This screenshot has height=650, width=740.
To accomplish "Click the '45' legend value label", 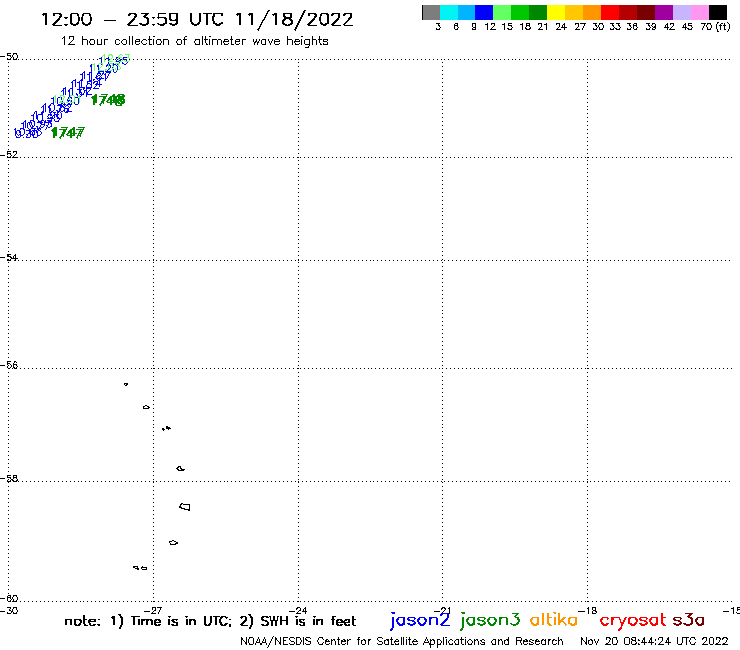I will coord(687,27).
